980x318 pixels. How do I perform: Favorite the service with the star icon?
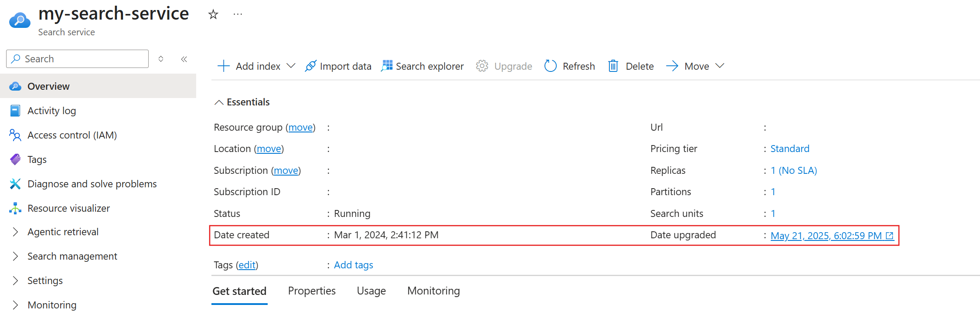pos(213,14)
